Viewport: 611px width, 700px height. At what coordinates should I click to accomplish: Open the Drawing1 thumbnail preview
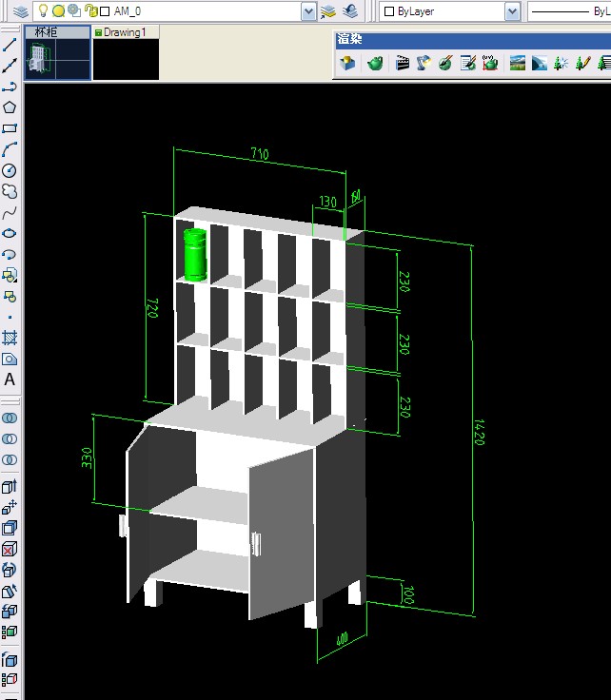126,59
